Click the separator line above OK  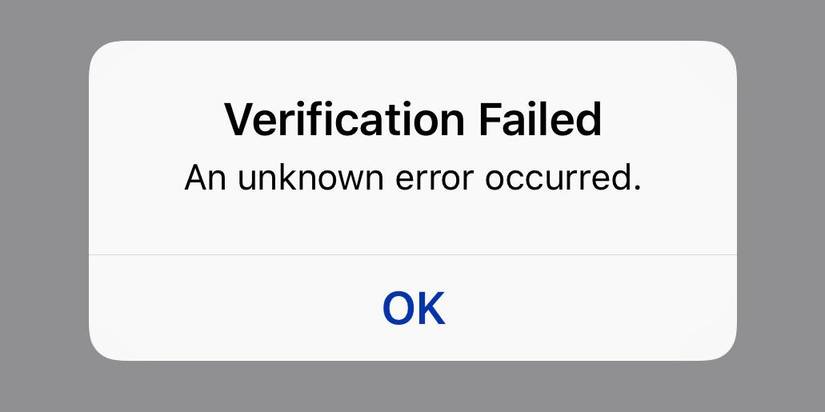pos(413,255)
